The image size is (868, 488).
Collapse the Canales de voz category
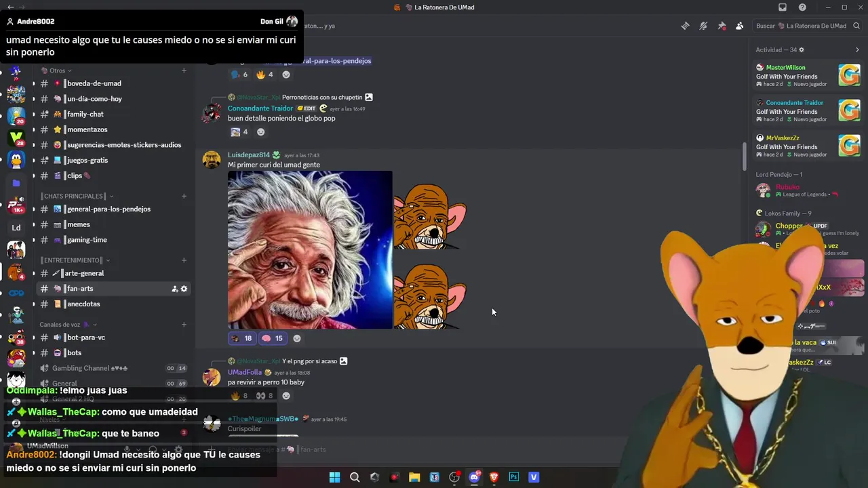(x=68, y=325)
